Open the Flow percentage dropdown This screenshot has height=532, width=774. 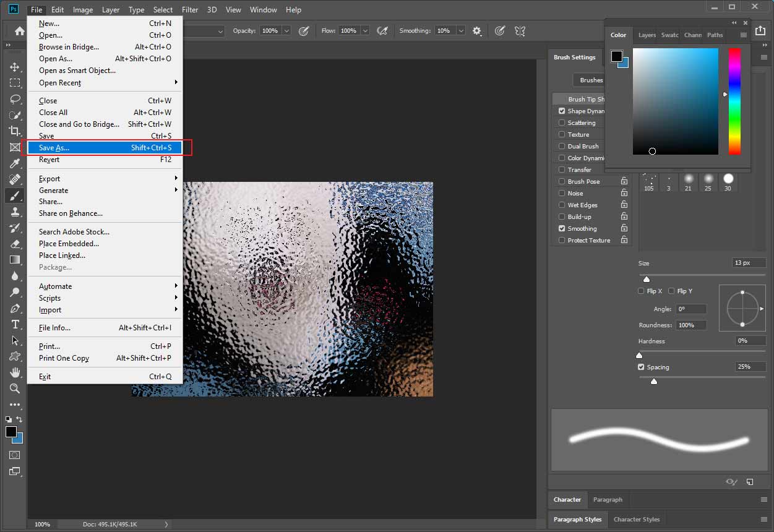[x=364, y=30]
